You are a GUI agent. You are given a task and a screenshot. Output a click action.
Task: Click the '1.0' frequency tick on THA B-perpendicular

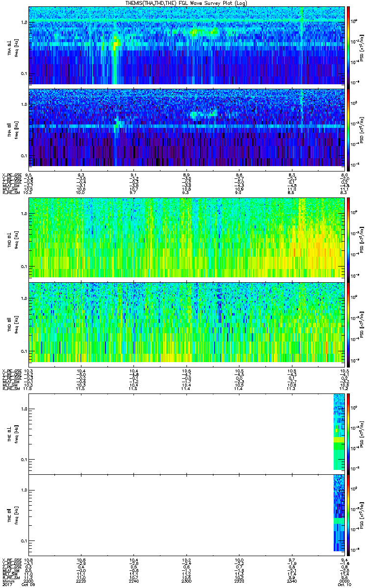[24, 23]
